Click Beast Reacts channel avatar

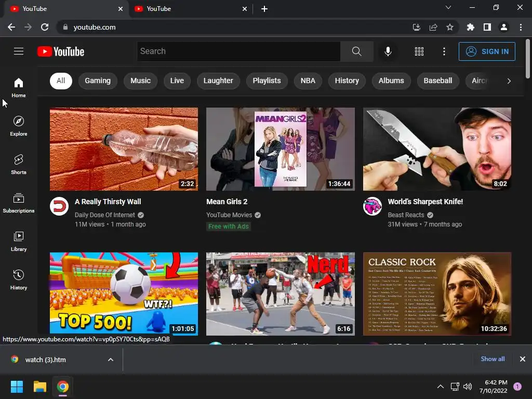[372, 206]
